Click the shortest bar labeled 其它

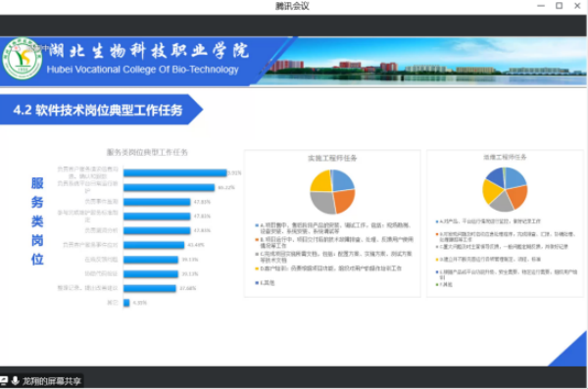pos(126,303)
